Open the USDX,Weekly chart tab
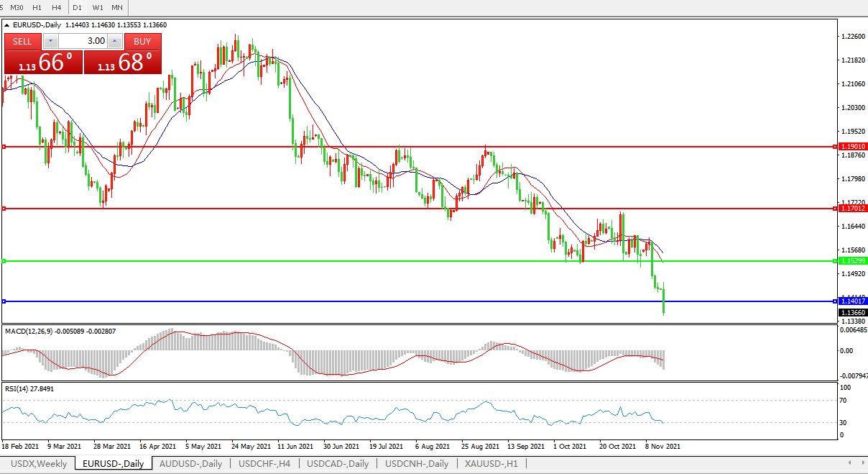This screenshot has width=868, height=474. (x=39, y=464)
